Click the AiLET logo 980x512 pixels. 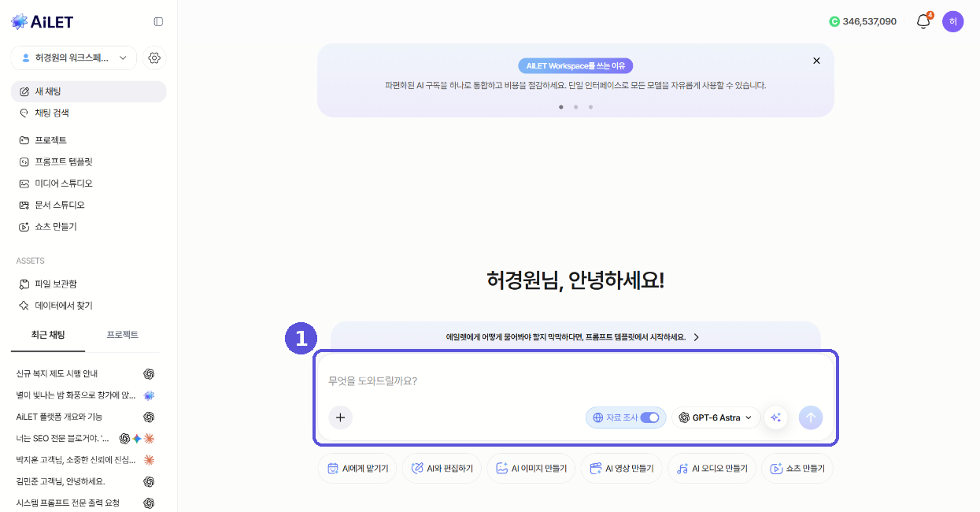42,22
